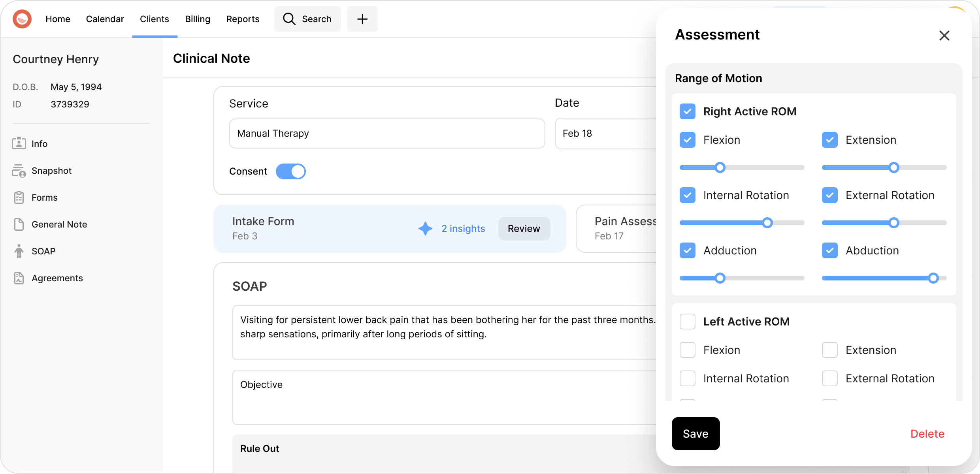Click the magnifying glass Search icon

(289, 19)
